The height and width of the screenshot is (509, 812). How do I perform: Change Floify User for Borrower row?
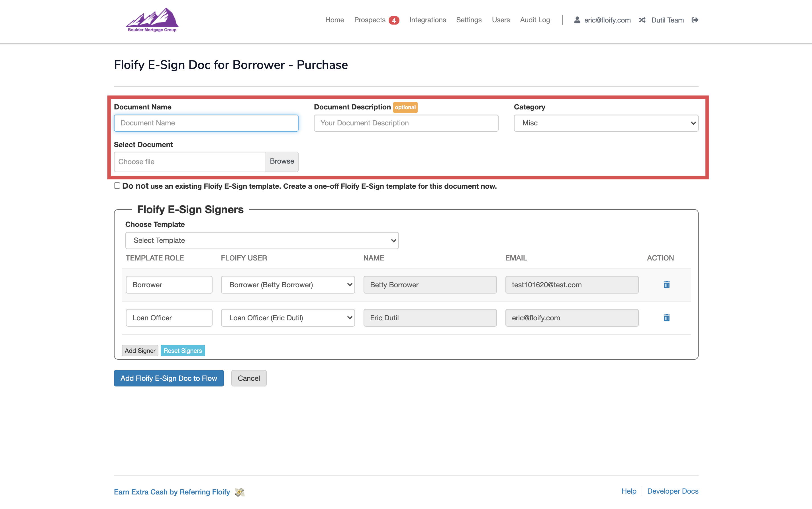tap(287, 284)
